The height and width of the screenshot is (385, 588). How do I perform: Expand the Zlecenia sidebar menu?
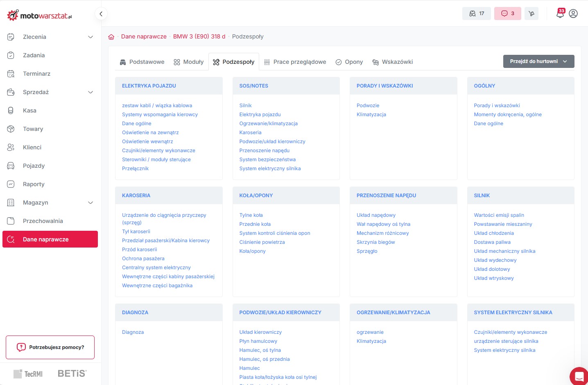click(x=90, y=37)
